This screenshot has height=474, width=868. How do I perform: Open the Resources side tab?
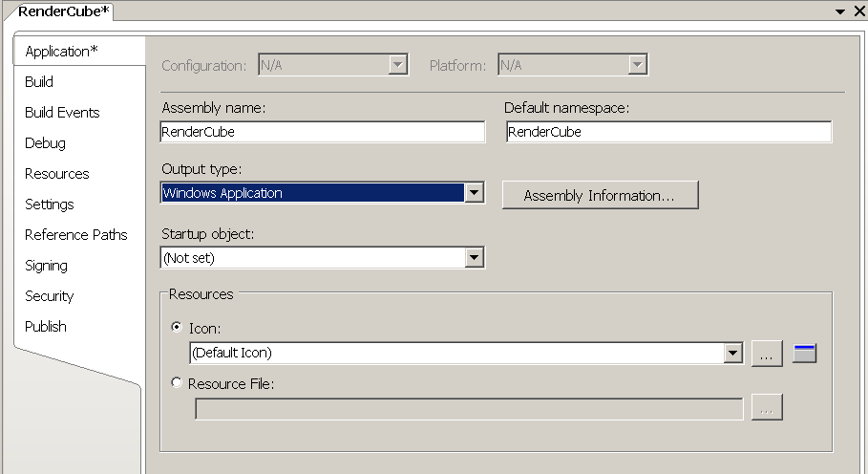click(56, 174)
